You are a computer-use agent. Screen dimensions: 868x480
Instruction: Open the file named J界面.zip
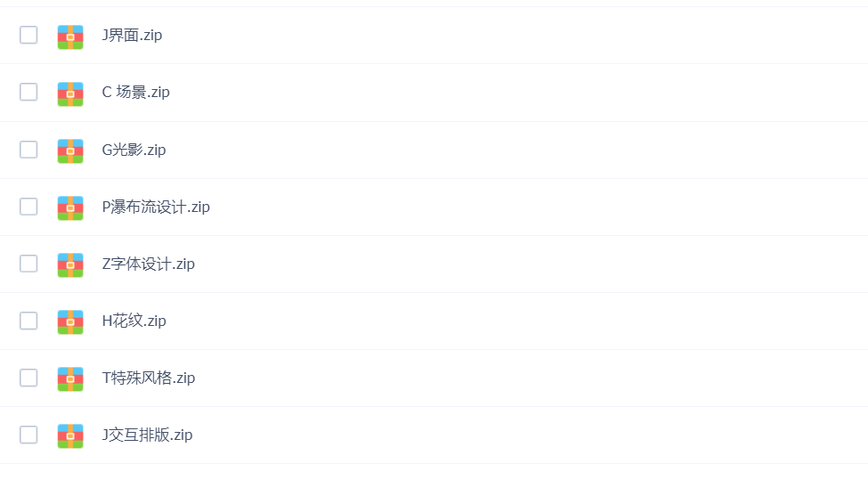132,36
